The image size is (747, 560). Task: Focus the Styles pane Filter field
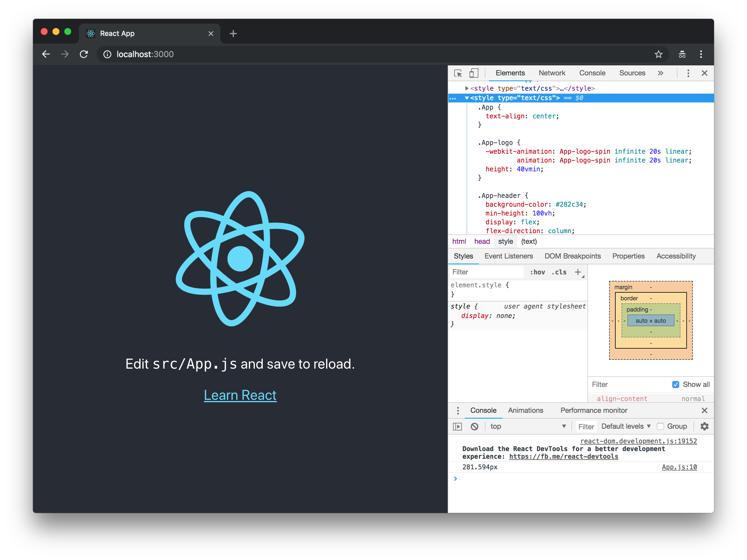(x=487, y=272)
